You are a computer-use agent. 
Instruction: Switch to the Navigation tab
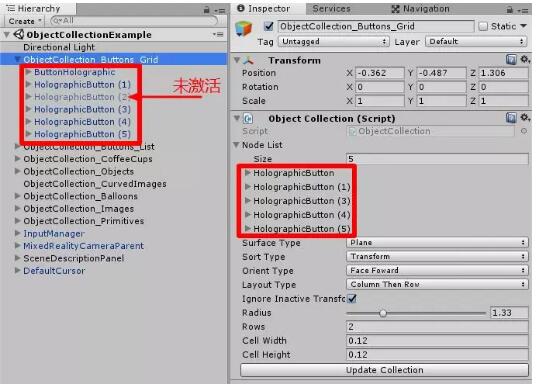tap(420, 9)
